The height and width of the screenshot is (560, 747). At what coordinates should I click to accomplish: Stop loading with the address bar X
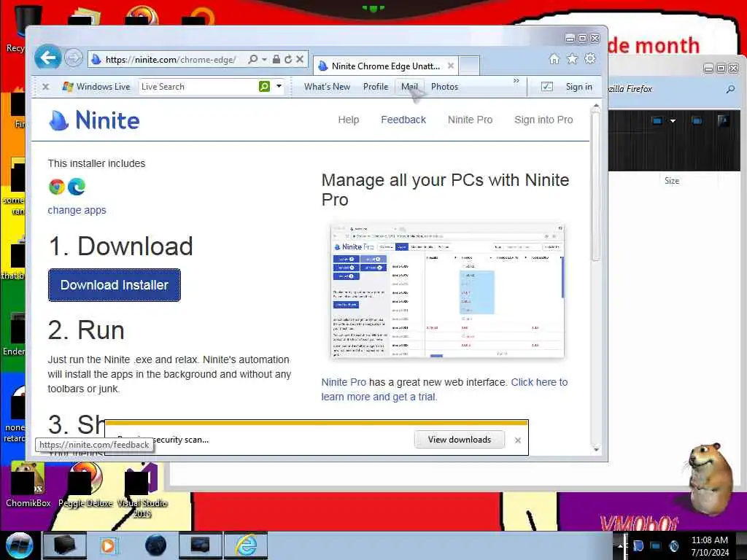(x=300, y=59)
